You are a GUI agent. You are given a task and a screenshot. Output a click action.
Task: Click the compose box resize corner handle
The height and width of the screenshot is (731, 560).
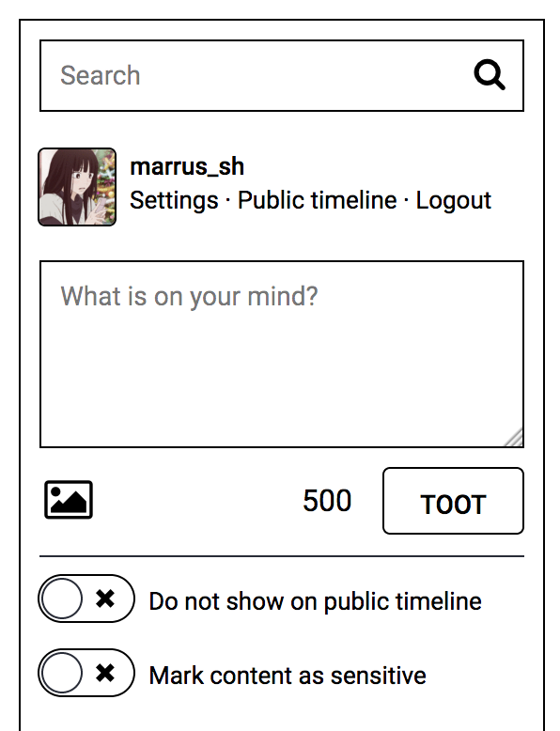pyautogui.click(x=514, y=437)
